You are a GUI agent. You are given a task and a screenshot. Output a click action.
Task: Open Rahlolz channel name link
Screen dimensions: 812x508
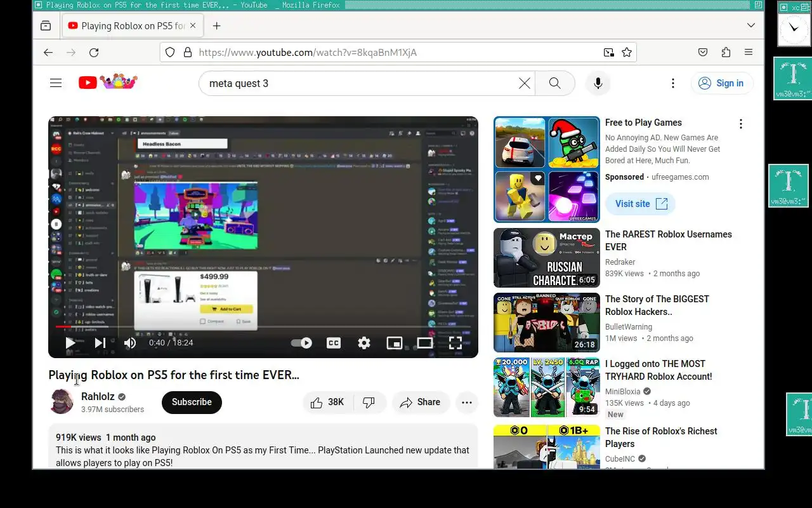pyautogui.click(x=98, y=396)
